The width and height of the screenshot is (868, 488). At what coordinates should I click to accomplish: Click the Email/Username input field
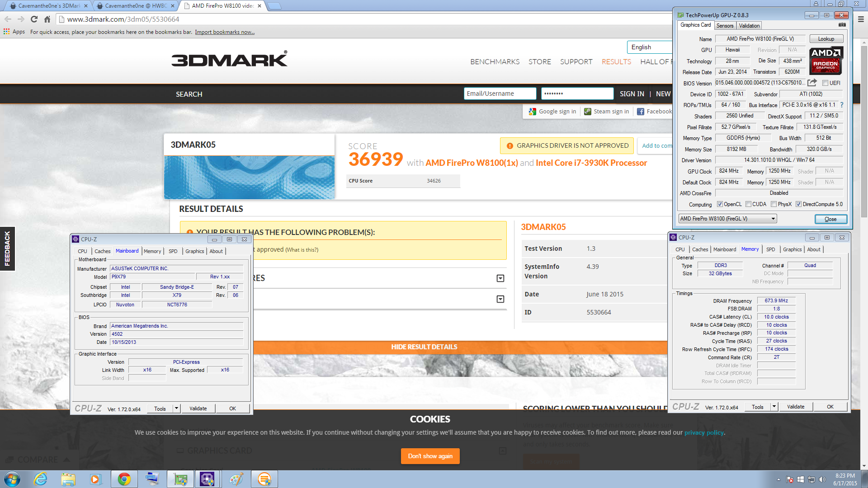click(x=500, y=94)
